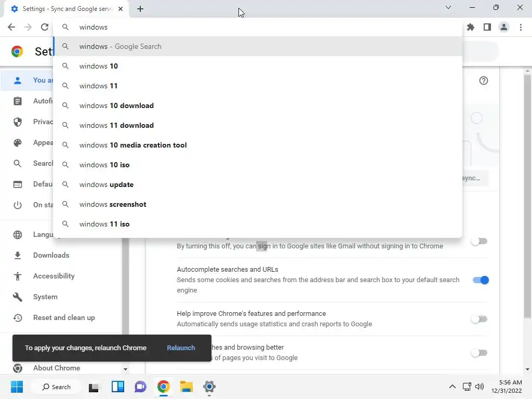This screenshot has height=399, width=532.
Task: Go back using the browser back arrow
Action: [11, 27]
